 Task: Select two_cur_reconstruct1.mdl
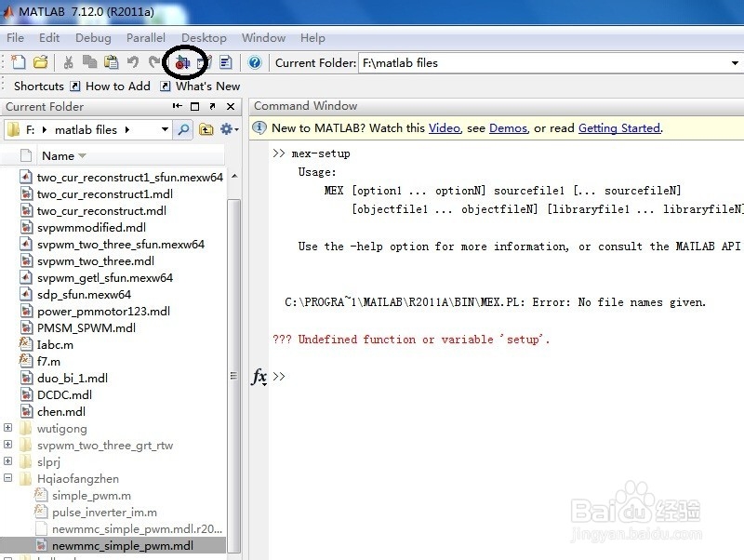[96, 194]
